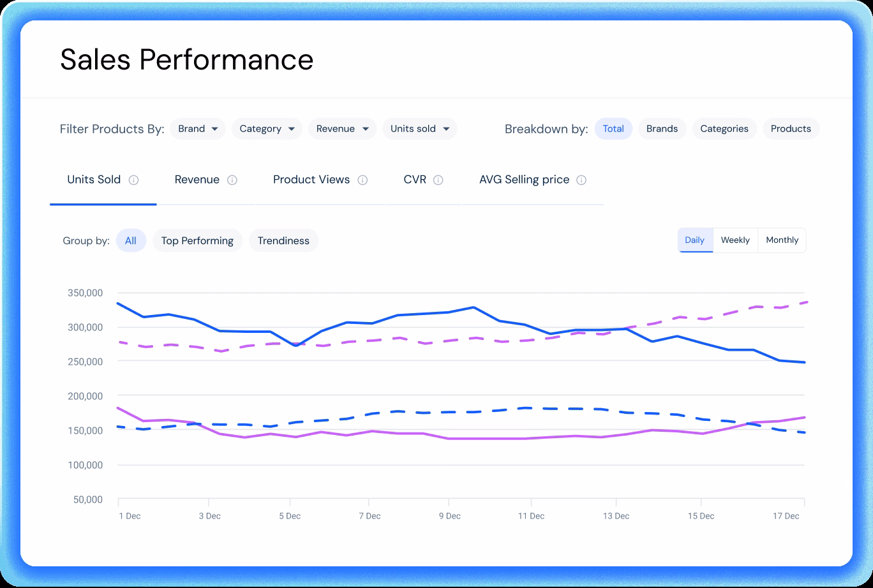Click info icon next to Product Views
The width and height of the screenshot is (873, 588).
tap(362, 180)
